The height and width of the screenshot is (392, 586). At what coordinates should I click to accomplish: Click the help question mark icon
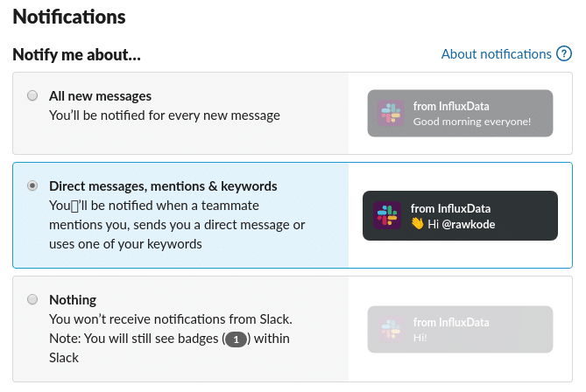pos(565,54)
